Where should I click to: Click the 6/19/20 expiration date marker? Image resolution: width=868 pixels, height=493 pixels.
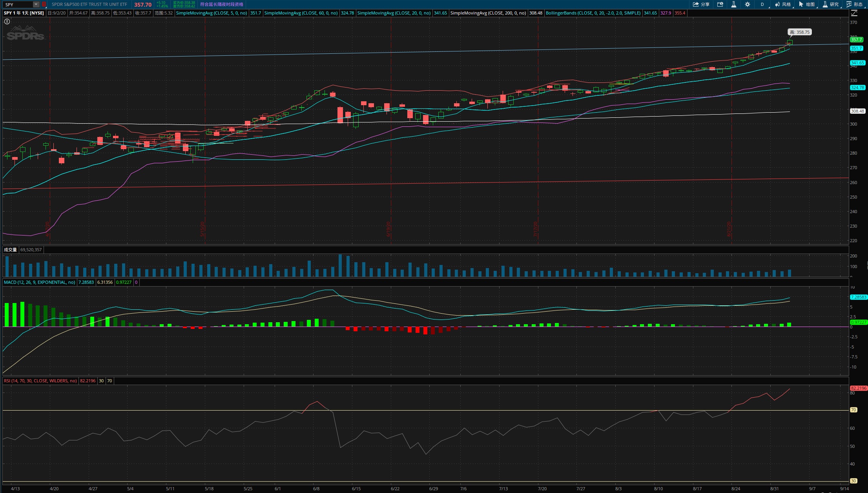[388, 229]
